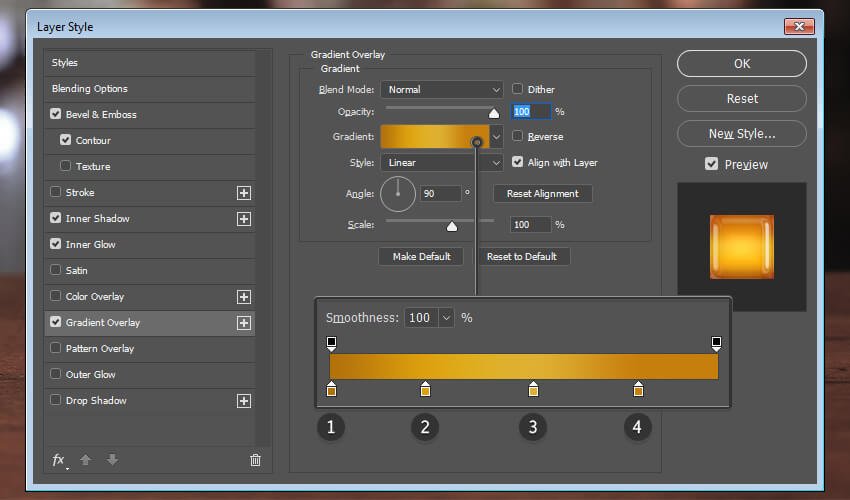The height and width of the screenshot is (500, 850).
Task: Select the third color stop below gradient bar
Action: pos(533,389)
